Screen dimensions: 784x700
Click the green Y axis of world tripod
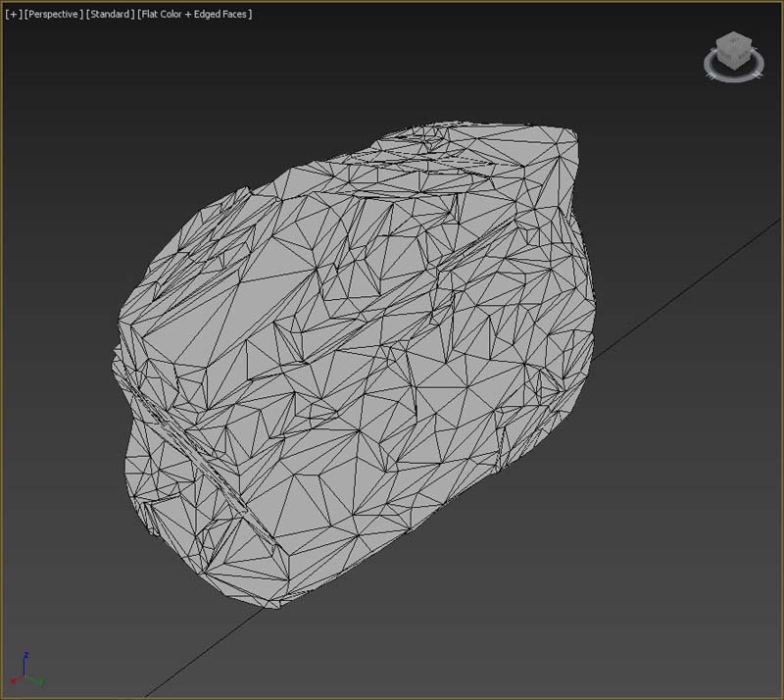(x=36, y=678)
